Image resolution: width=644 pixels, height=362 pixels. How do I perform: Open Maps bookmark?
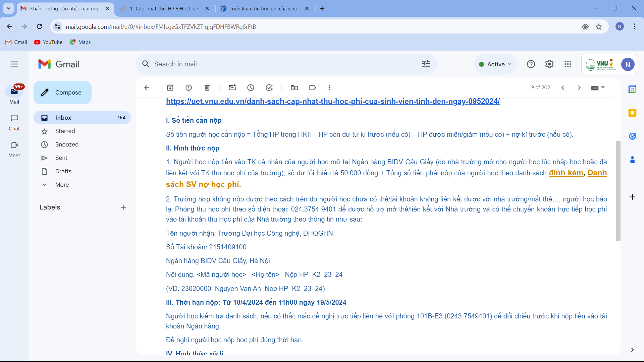tap(80, 42)
